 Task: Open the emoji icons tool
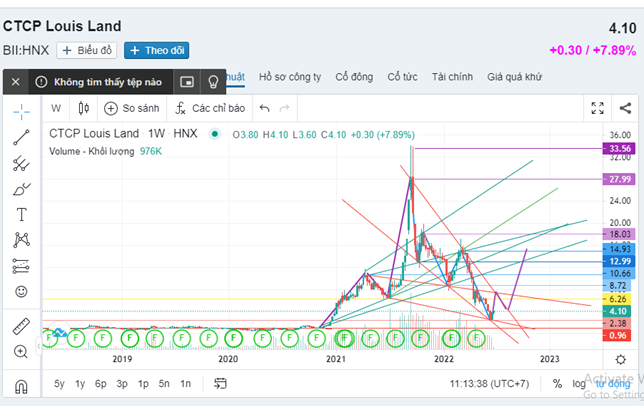click(x=21, y=292)
